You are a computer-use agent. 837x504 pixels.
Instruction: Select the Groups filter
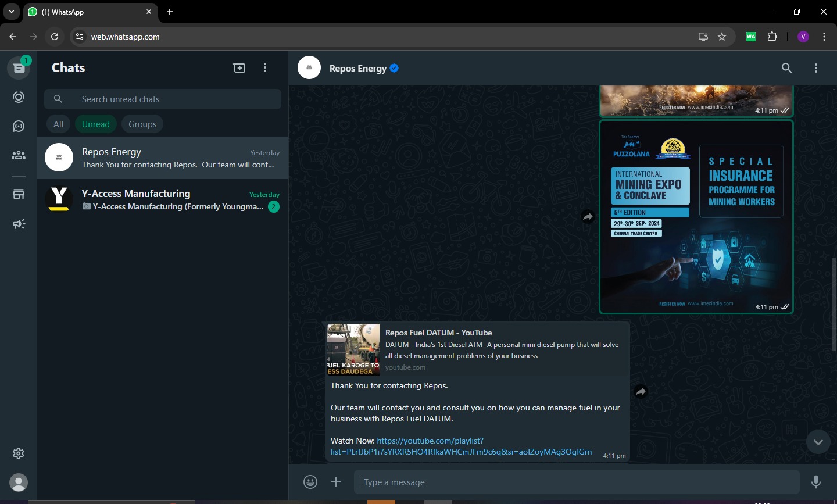(142, 124)
